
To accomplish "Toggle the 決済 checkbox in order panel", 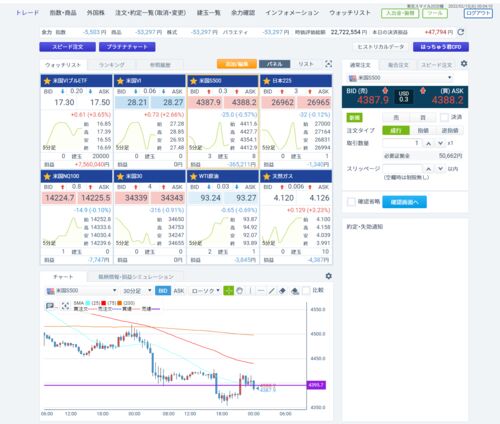I will (x=444, y=117).
